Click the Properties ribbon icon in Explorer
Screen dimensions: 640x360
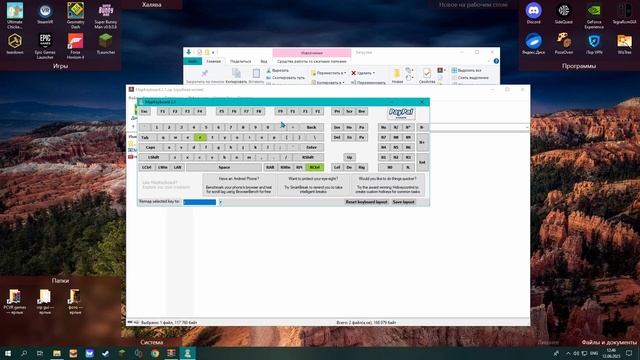pos(427,75)
